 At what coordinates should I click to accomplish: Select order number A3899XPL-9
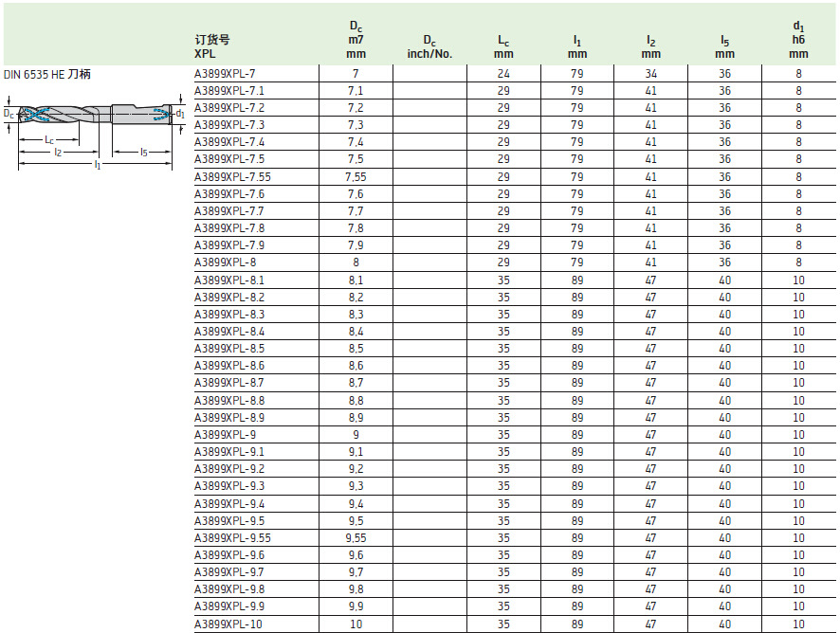coord(225,435)
